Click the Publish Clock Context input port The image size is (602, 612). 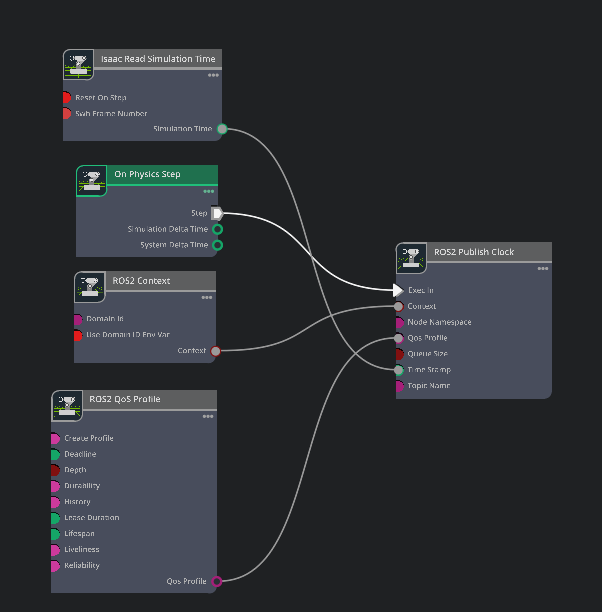(x=398, y=306)
